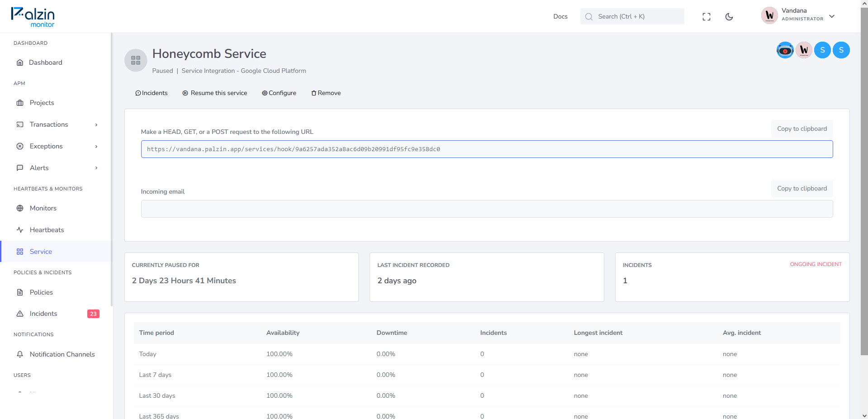The height and width of the screenshot is (419, 868).
Task: Toggle fullscreen mode icon
Action: pyautogui.click(x=707, y=17)
